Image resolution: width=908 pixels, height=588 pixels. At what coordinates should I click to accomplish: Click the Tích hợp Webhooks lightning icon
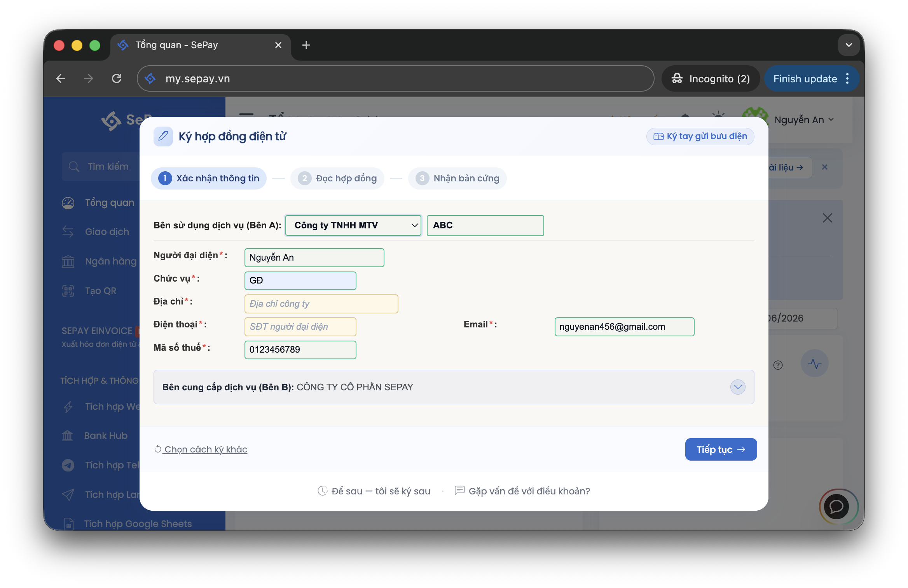68,407
